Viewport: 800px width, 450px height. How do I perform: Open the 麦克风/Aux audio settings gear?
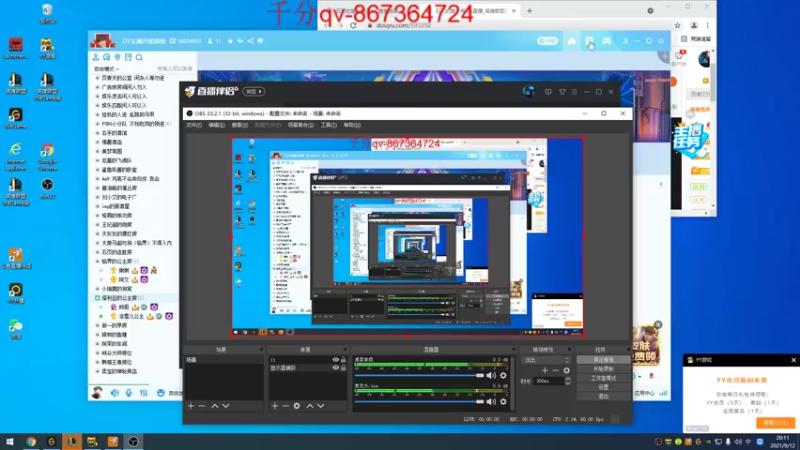tap(503, 402)
